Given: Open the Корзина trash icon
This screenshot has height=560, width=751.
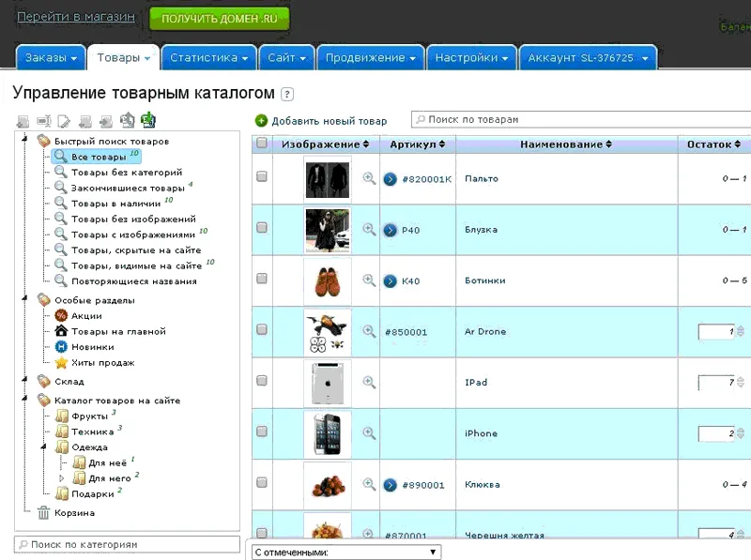Looking at the screenshot, I should pyautogui.click(x=43, y=512).
